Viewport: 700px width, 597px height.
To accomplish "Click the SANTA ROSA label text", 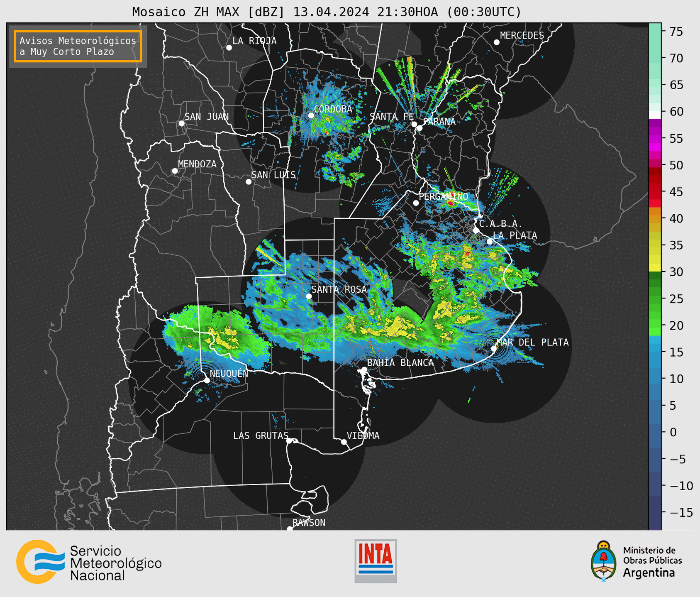I will 339,289.
